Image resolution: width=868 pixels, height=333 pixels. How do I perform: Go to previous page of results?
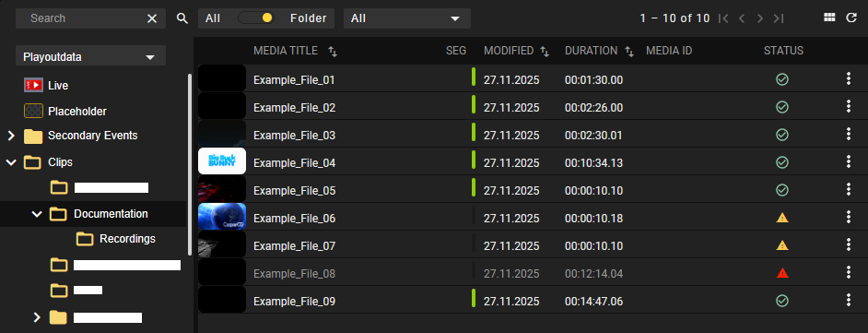[x=742, y=18]
